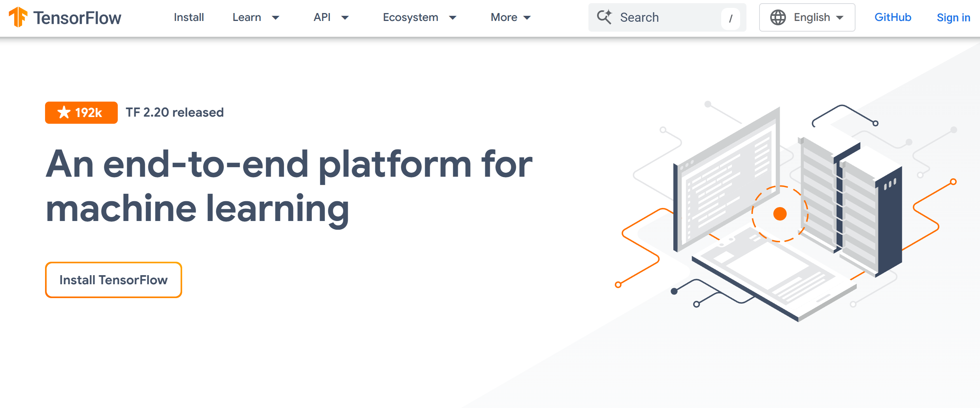Click the search magnifier icon
The width and height of the screenshot is (980, 408).
605,17
